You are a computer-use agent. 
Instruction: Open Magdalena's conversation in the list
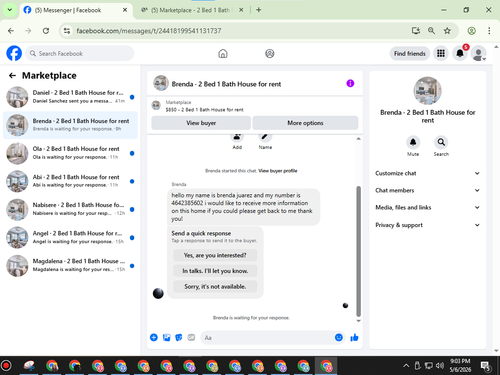[x=70, y=266]
